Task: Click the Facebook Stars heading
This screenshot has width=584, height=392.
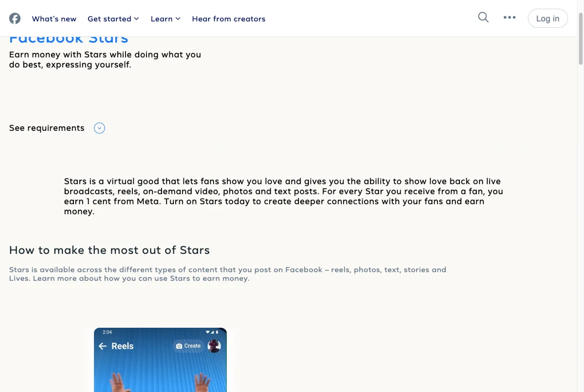Action: tap(69, 39)
